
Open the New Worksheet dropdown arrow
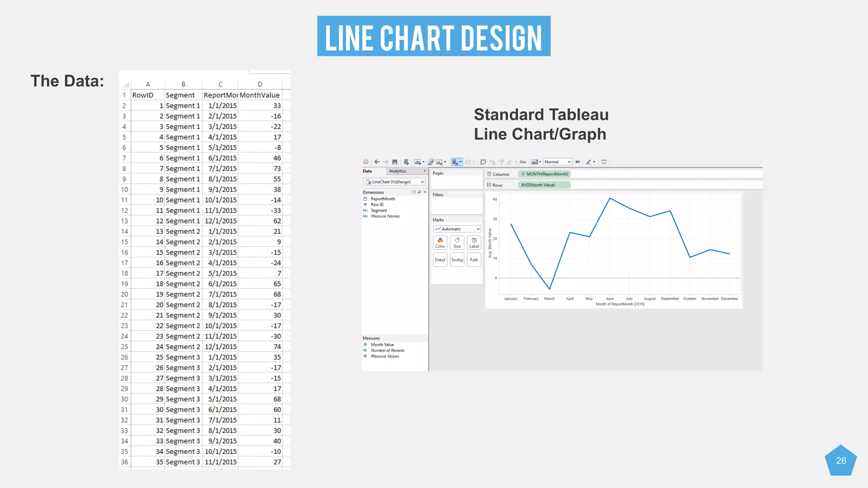click(423, 162)
